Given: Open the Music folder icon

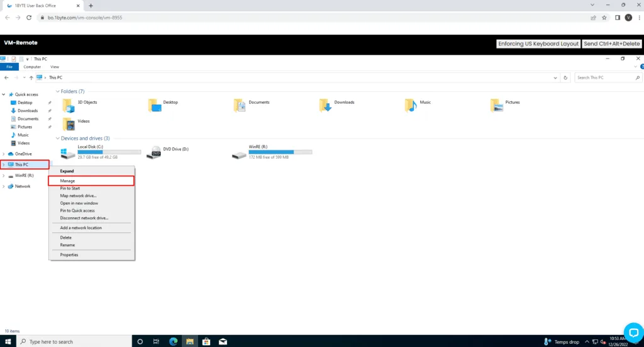Looking at the screenshot, I should click(410, 105).
